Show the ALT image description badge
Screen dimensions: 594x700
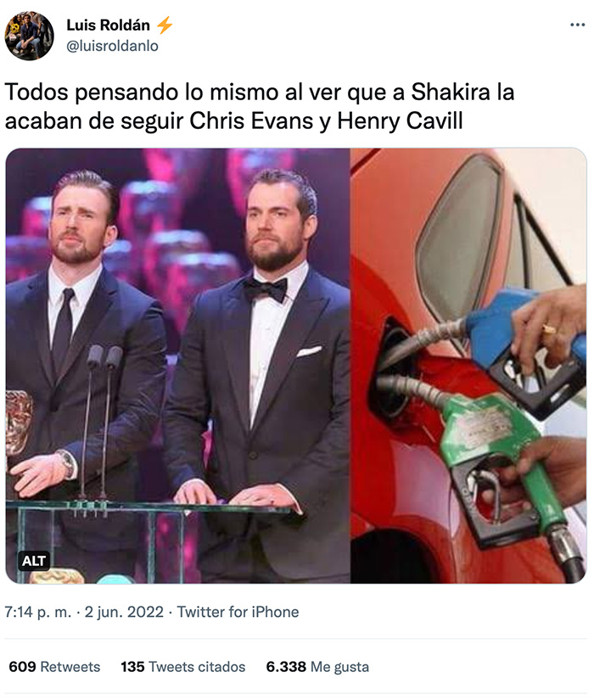pyautogui.click(x=34, y=561)
